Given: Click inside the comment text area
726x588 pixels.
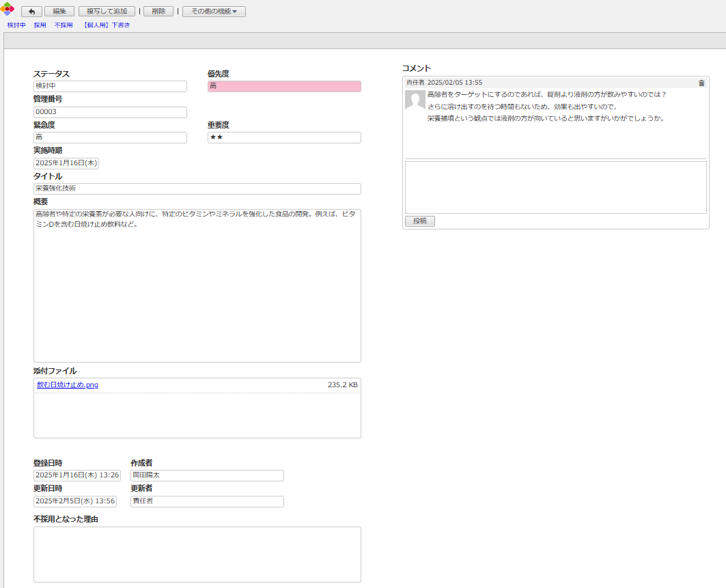Looking at the screenshot, I should click(x=555, y=187).
